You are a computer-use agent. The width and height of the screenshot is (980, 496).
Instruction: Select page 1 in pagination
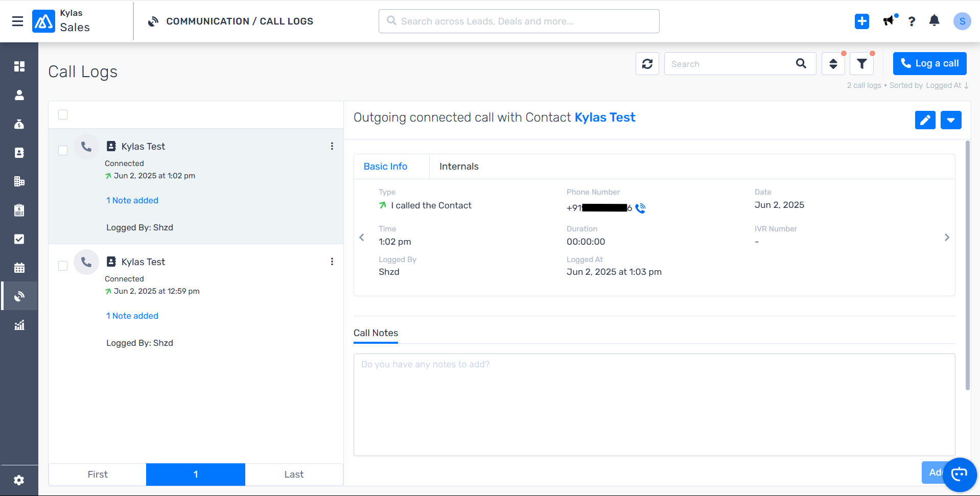point(196,475)
